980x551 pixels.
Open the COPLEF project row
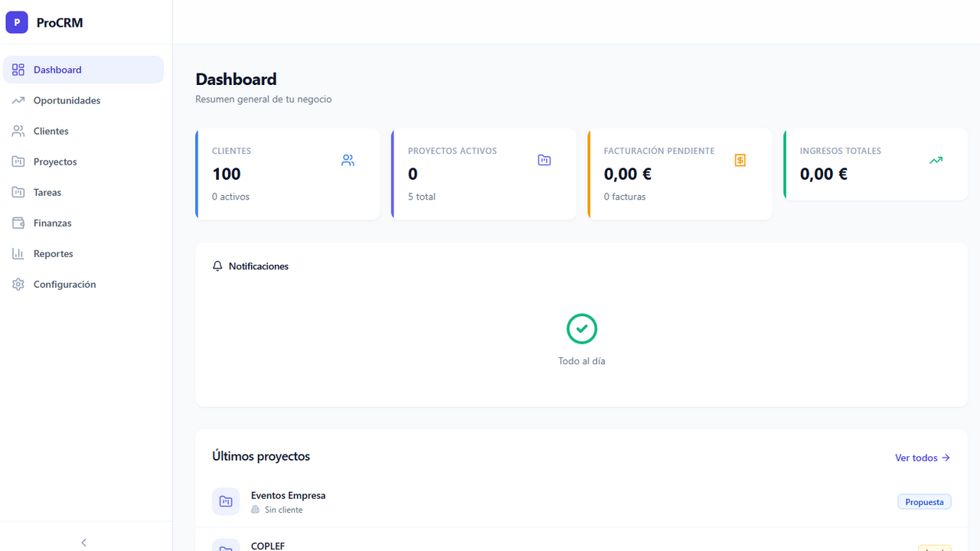tap(581, 540)
